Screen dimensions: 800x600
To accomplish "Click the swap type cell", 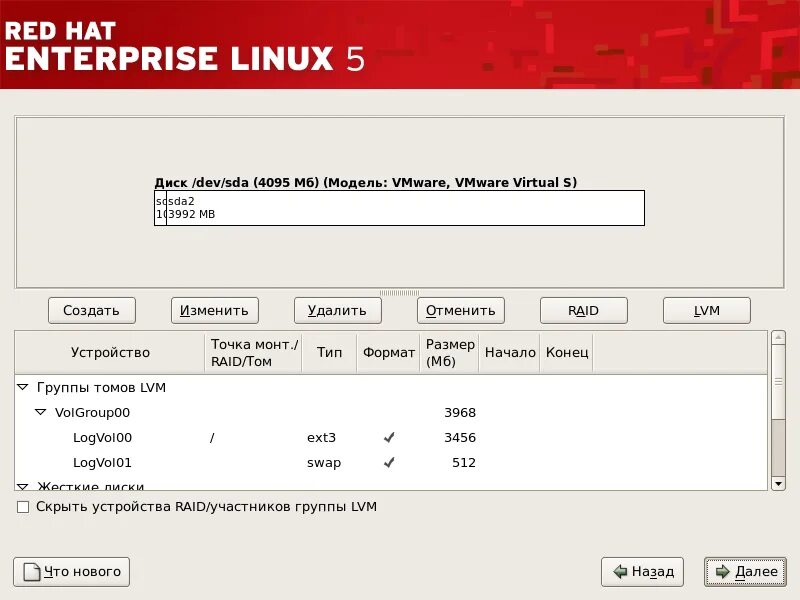I will (324, 463).
